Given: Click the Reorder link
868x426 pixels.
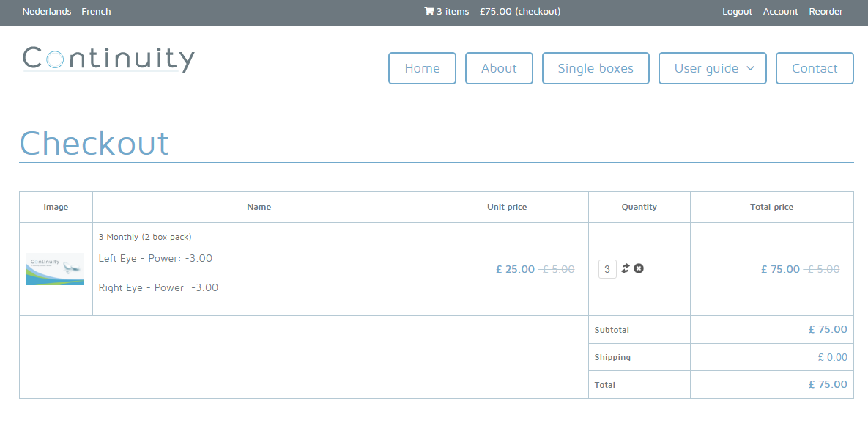Looking at the screenshot, I should (826, 12).
